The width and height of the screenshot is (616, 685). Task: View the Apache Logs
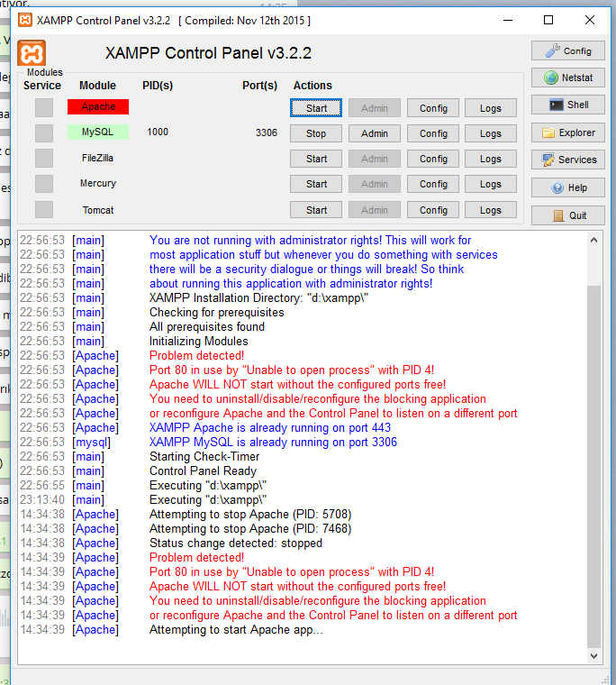click(x=491, y=108)
